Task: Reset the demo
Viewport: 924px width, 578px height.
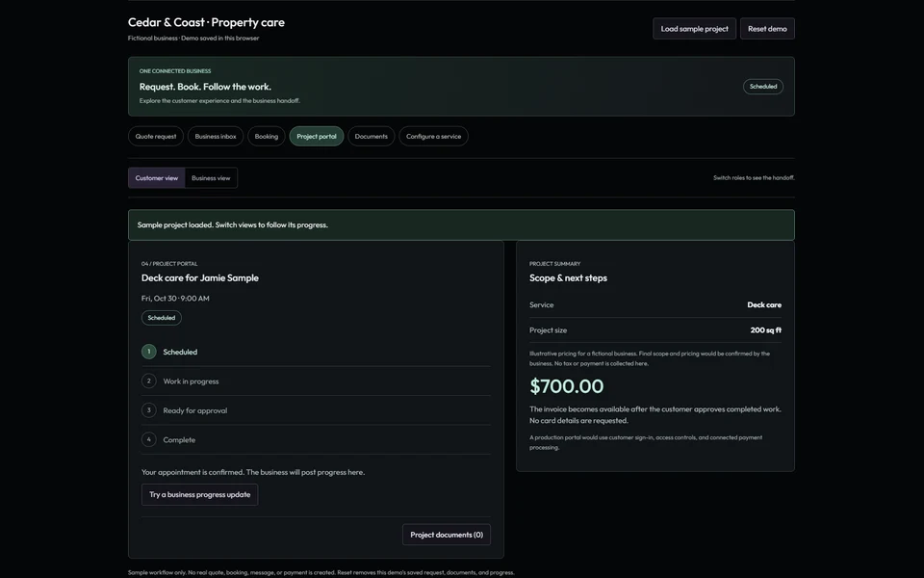Action: click(x=767, y=28)
